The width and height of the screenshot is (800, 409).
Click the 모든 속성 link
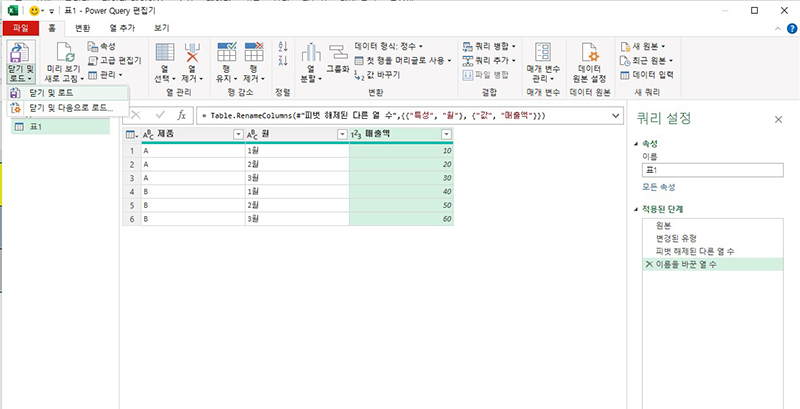[659, 187]
